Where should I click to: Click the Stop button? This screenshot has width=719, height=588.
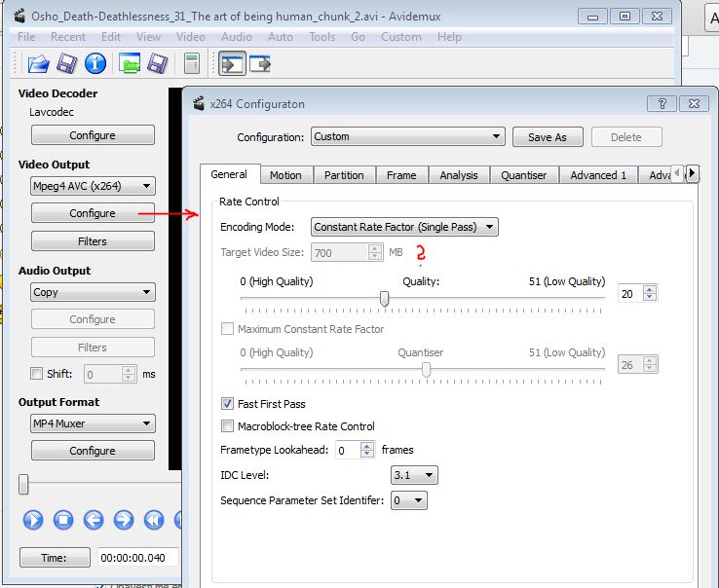63,520
